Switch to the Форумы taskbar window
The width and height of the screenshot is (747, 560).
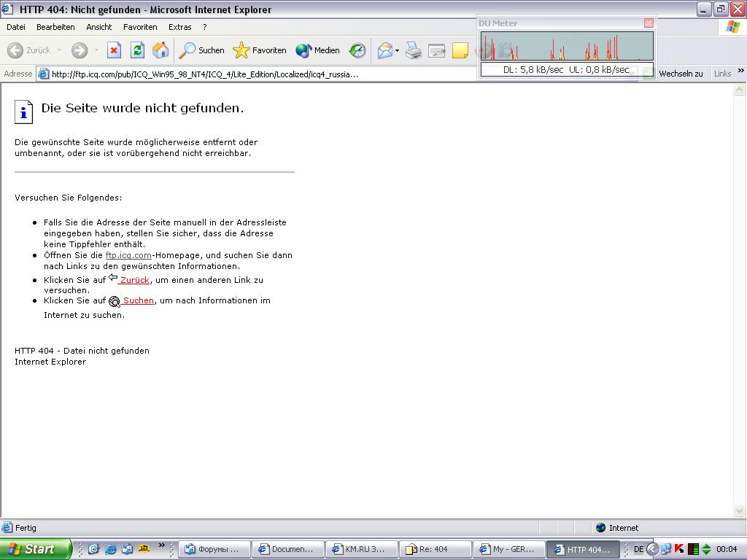click(x=214, y=549)
